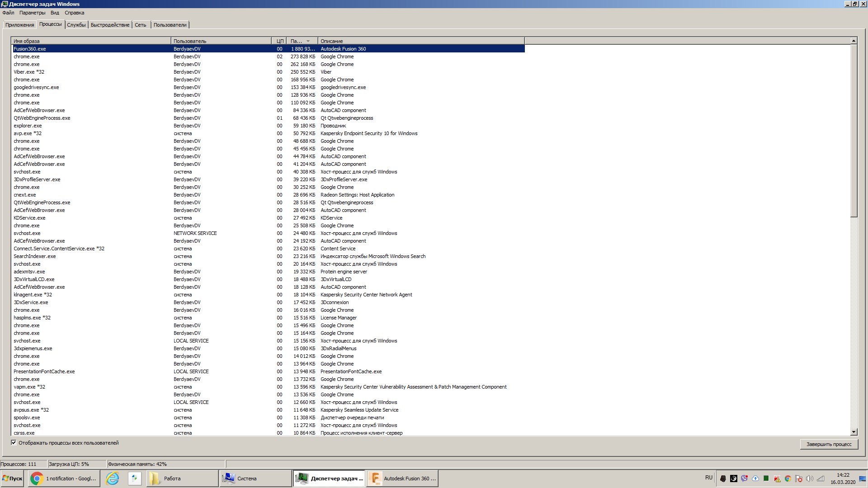The width and height of the screenshot is (868, 488).
Task: Select the Connect.Service.ContentService.exe *32 process
Action: point(268,249)
